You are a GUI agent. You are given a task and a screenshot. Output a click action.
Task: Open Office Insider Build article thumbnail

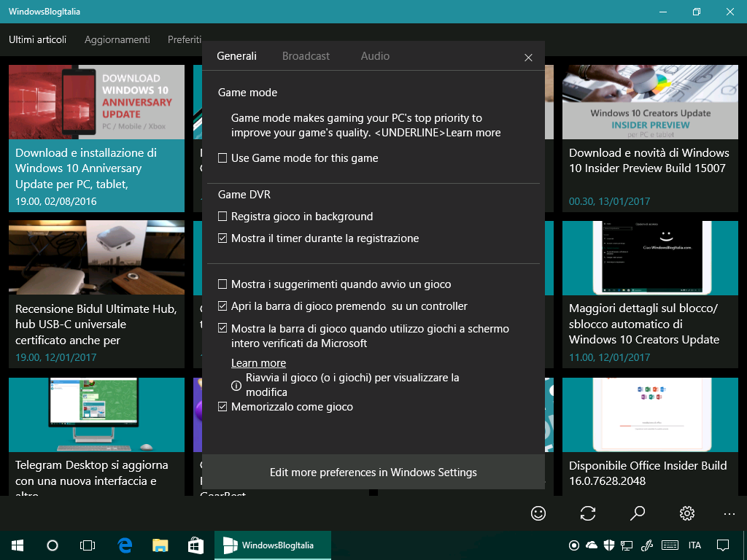coord(650,415)
